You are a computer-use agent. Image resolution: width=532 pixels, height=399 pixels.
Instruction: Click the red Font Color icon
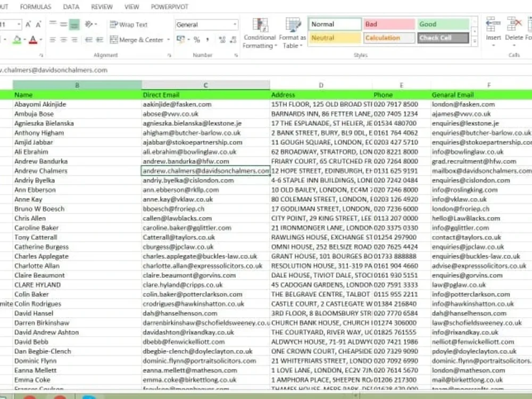tap(33, 40)
